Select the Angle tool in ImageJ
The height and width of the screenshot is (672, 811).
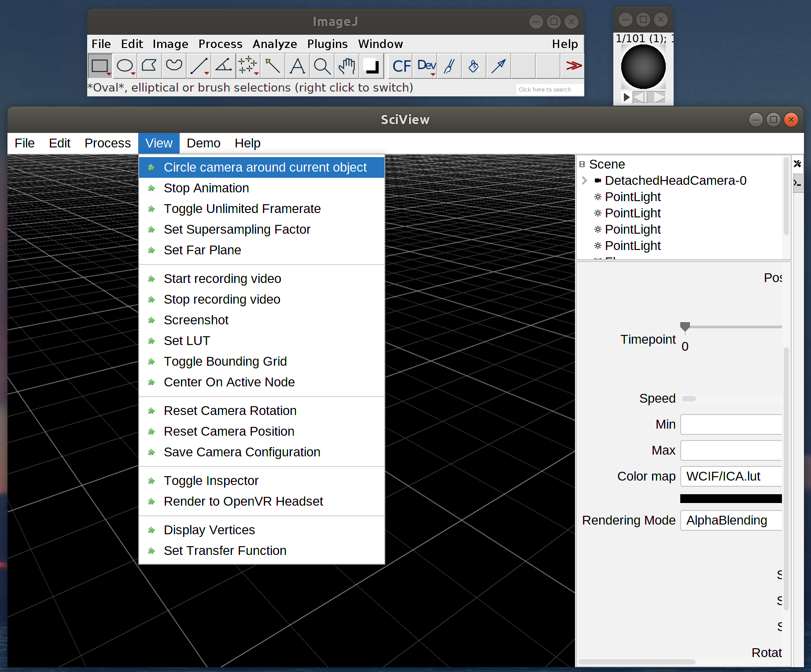(x=223, y=66)
